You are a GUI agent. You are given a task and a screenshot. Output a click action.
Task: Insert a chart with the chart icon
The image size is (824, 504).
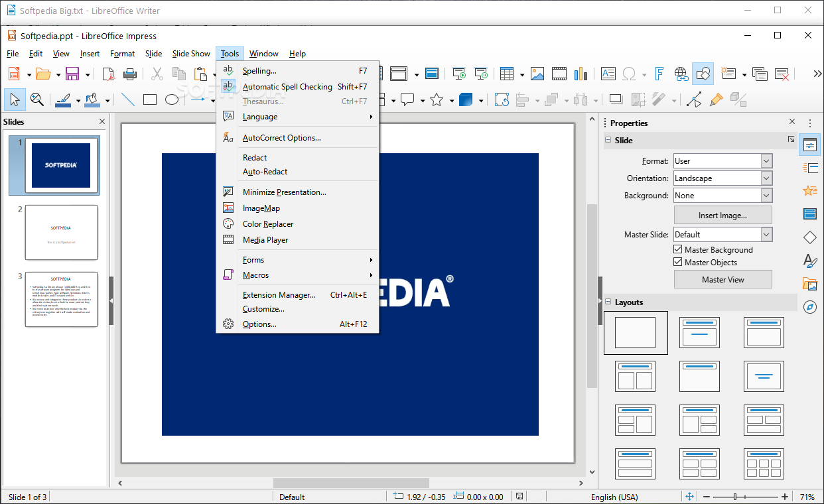(x=581, y=74)
